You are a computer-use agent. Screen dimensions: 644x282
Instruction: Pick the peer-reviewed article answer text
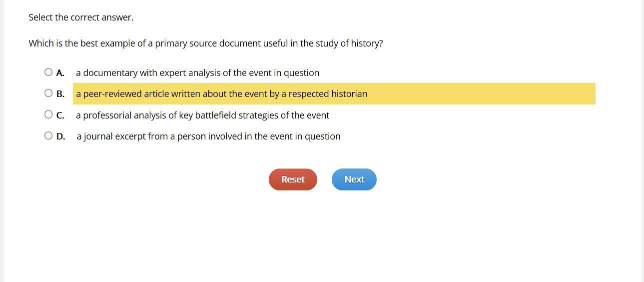point(221,94)
